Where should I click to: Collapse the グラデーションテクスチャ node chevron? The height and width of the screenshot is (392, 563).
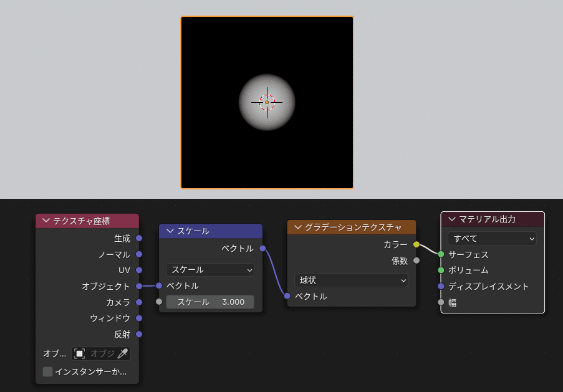point(297,227)
